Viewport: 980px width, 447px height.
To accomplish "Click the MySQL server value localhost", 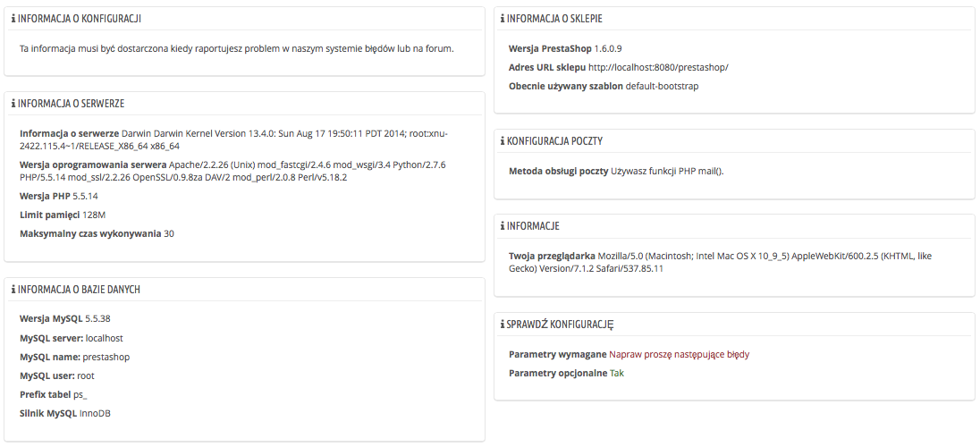I will coord(105,338).
